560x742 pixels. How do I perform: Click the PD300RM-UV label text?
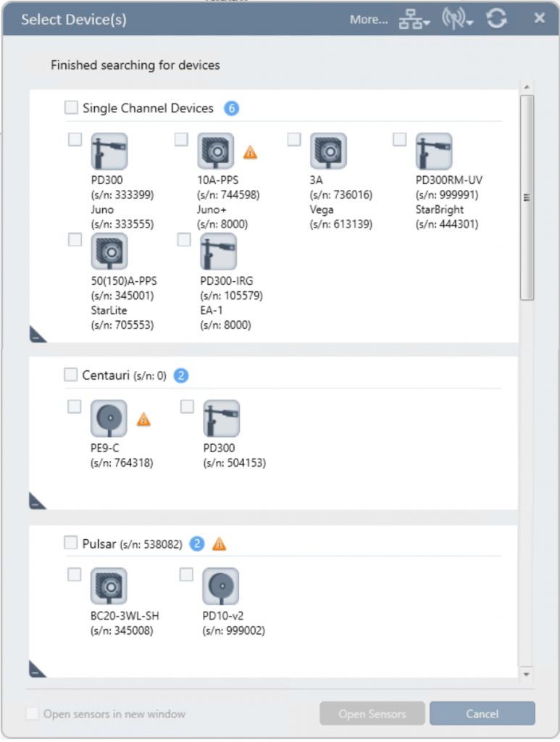[449, 180]
